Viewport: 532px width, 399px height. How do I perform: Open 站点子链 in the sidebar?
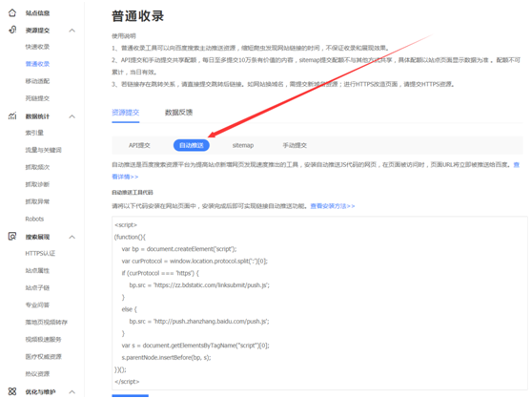37,288
